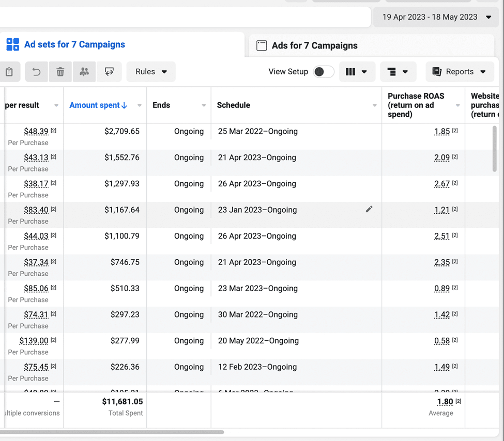Click schedule 23 Mar 2023–Ongoing
Viewport: 504px width, 441px height.
click(258, 289)
